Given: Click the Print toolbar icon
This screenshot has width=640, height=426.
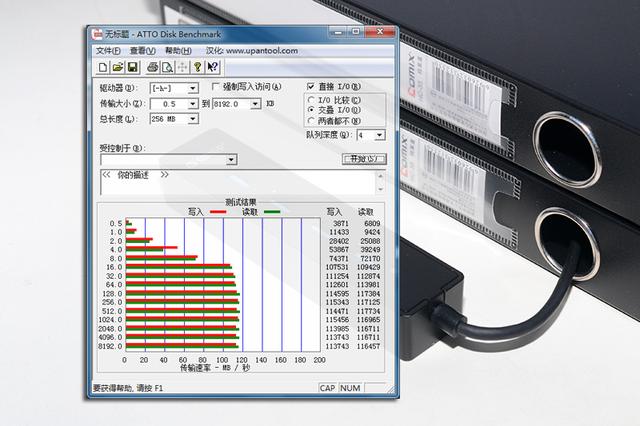Looking at the screenshot, I should coord(153,67).
